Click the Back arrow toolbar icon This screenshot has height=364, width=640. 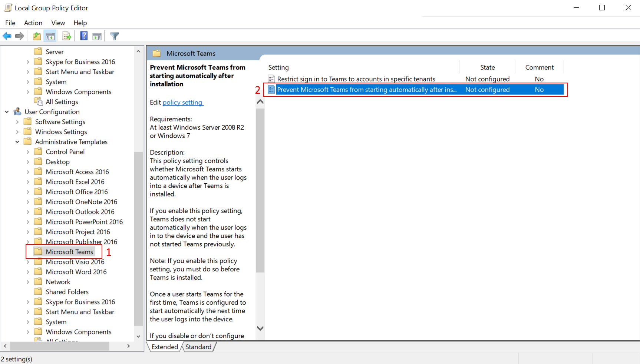point(7,36)
